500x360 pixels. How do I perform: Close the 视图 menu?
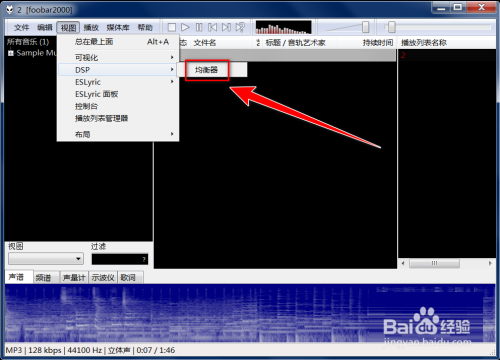click(x=68, y=27)
